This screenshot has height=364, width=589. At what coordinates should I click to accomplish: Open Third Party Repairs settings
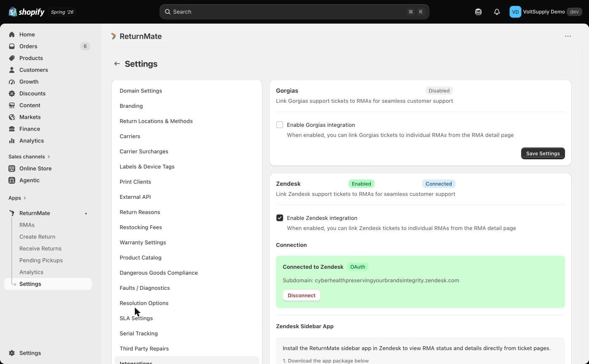[x=144, y=348]
